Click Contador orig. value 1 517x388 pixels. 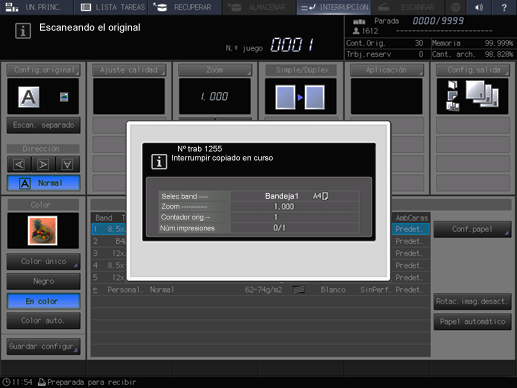[276, 217]
